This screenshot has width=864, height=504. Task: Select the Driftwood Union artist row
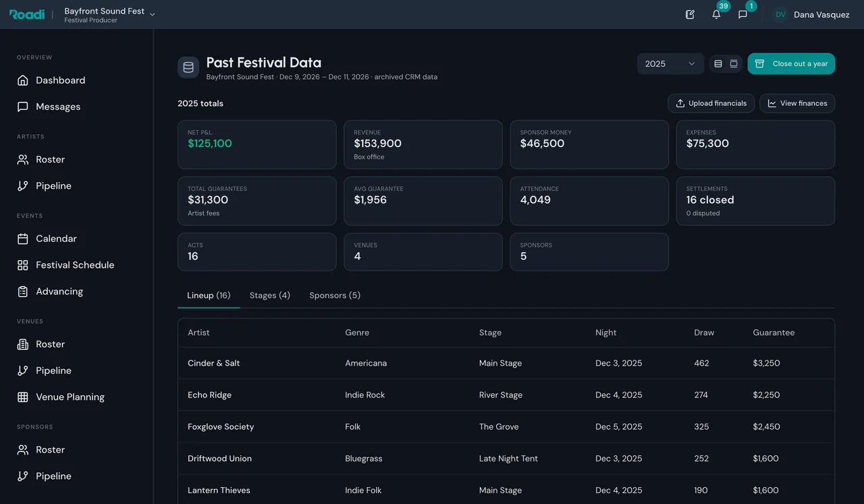pos(506,458)
